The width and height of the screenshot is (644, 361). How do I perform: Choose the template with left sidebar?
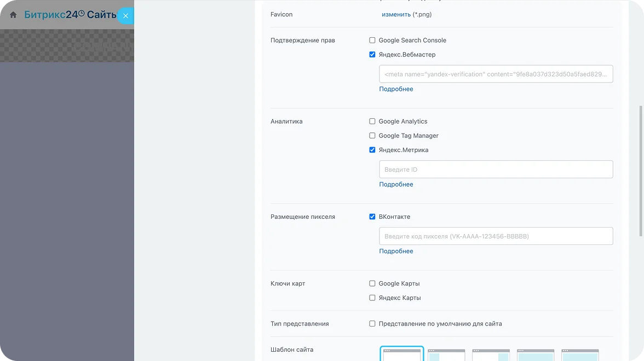(446, 354)
